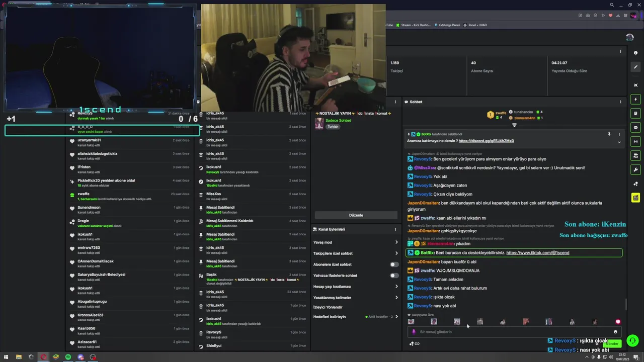This screenshot has width=644, height=362.
Task: Open the lightning bolt sidebar panel
Action: (x=635, y=100)
